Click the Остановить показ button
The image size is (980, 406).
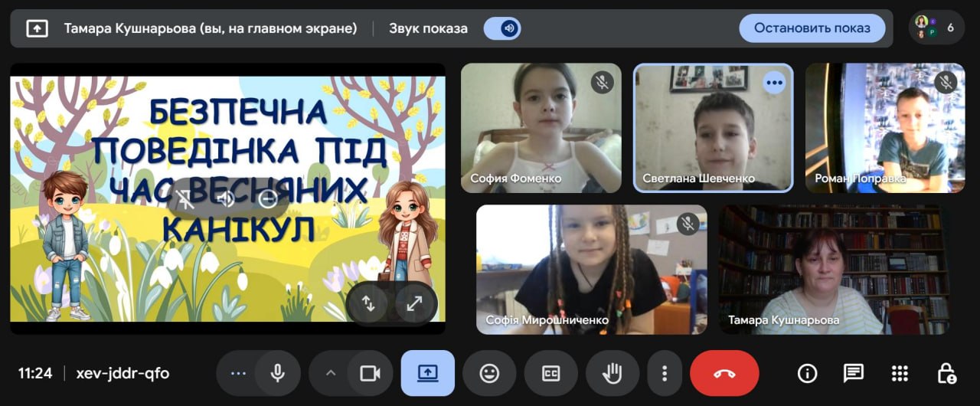[x=812, y=28]
